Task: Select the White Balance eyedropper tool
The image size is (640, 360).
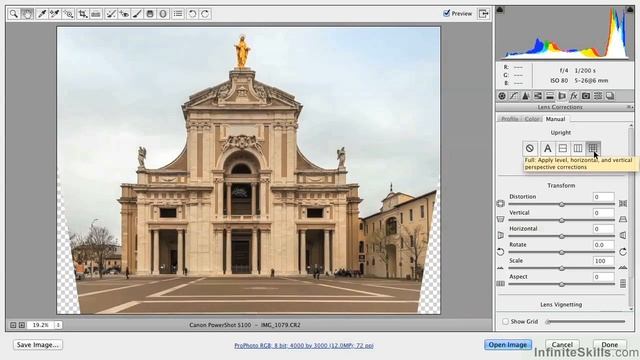Action: [41, 14]
